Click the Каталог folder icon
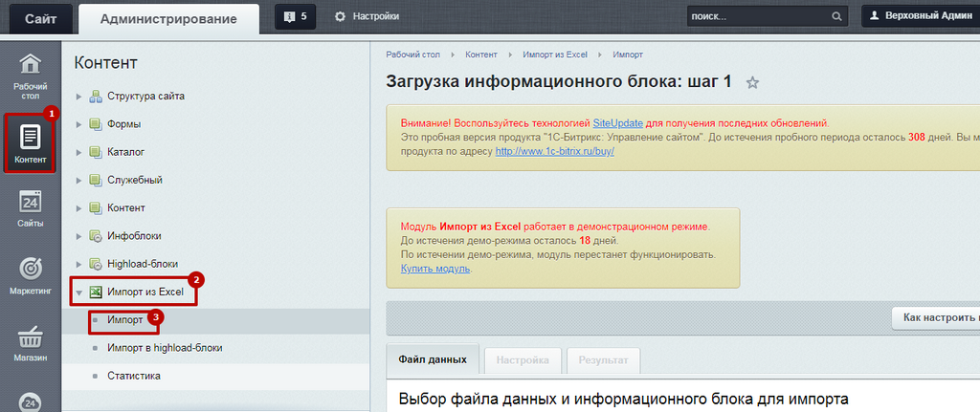Viewport: 980px width, 412px height. click(x=95, y=152)
